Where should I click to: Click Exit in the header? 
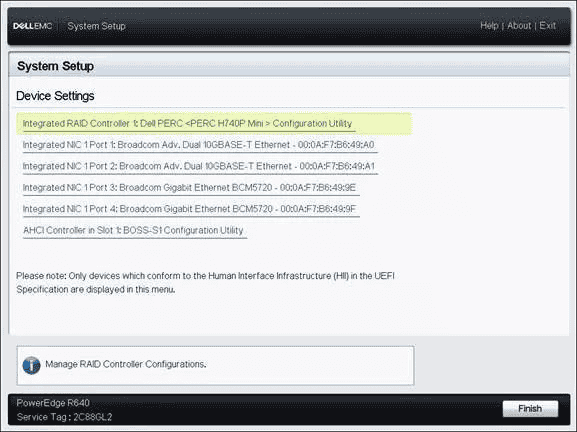547,26
